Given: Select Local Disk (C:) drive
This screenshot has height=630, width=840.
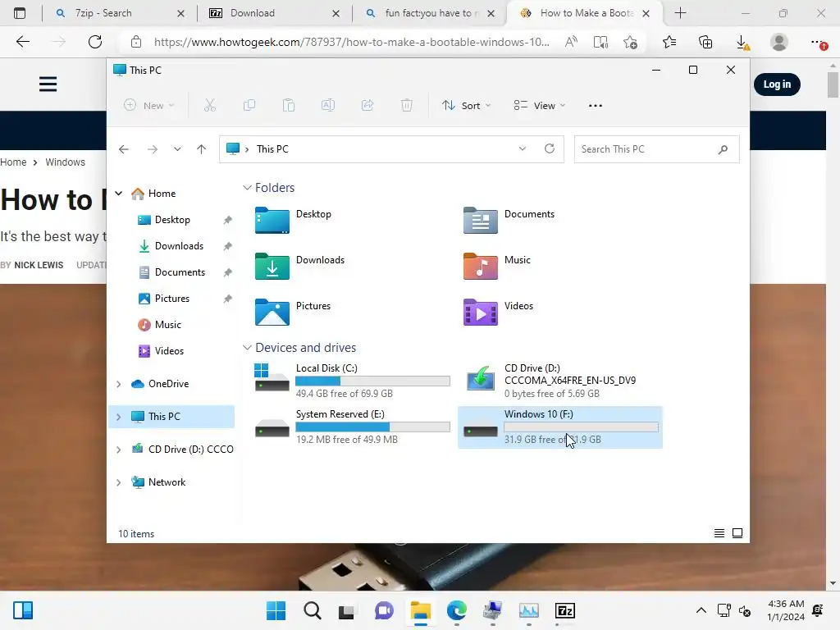Looking at the screenshot, I should point(352,381).
